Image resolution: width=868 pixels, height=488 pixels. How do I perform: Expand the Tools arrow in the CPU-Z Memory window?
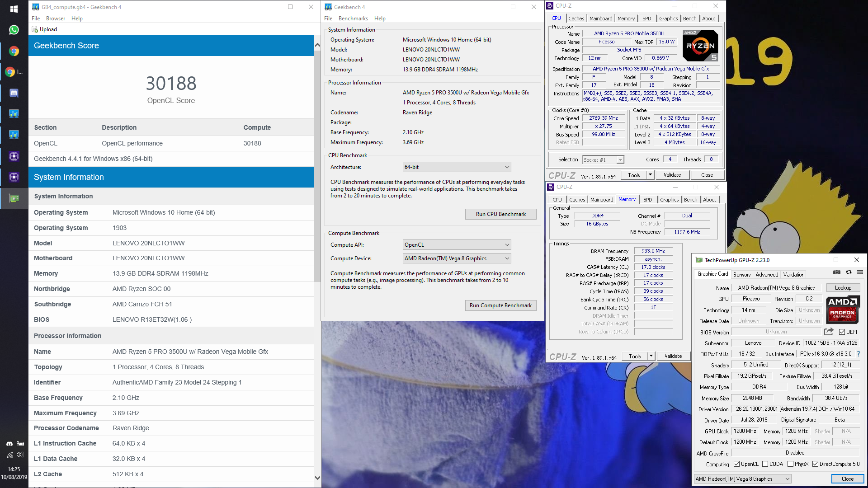pyautogui.click(x=651, y=356)
